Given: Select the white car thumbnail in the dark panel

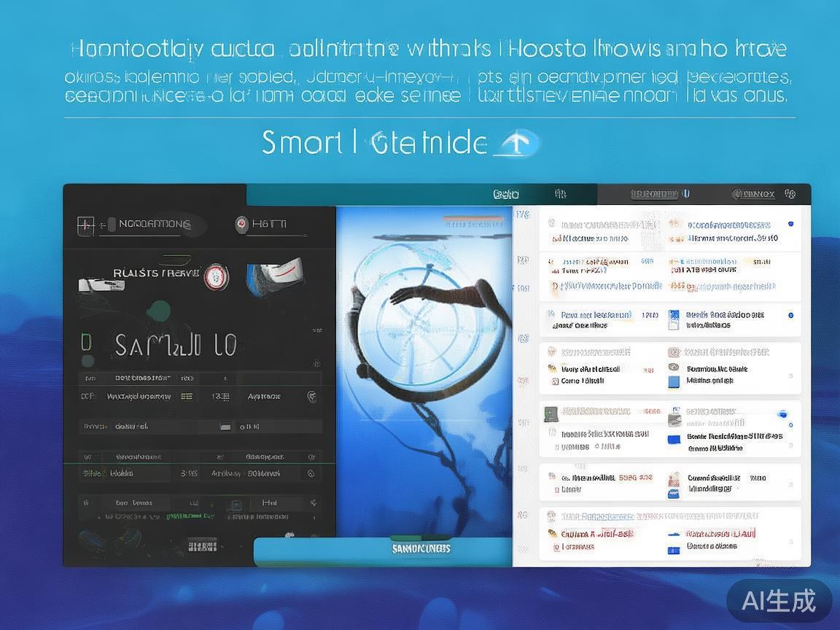Looking at the screenshot, I should [x=95, y=284].
